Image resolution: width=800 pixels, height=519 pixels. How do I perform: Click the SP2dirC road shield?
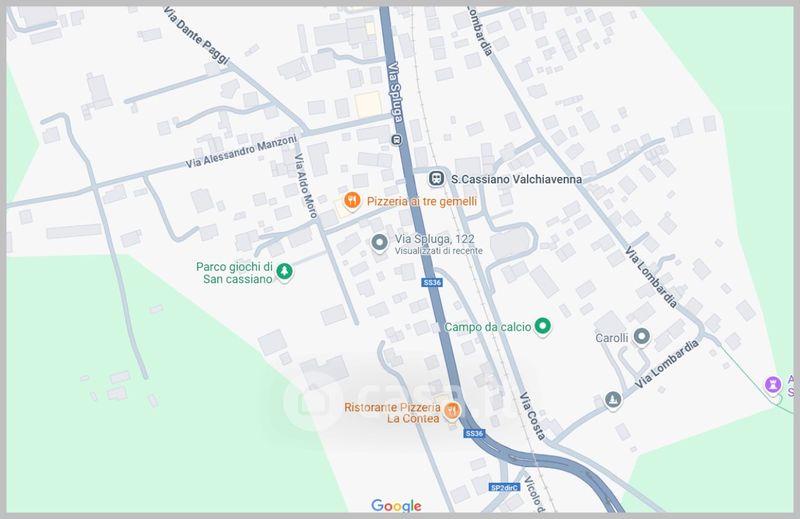pos(502,487)
